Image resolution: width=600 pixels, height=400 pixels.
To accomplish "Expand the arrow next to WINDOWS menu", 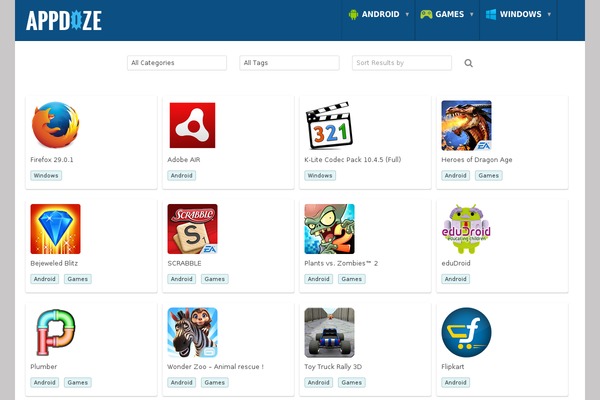I will [549, 15].
